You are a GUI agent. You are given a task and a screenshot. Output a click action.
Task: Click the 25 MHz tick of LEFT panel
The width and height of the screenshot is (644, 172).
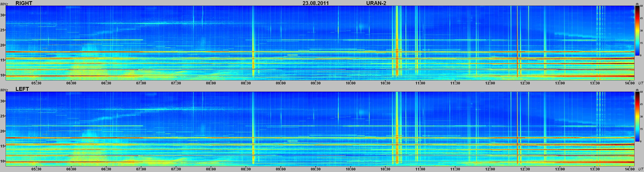[x=3, y=116]
